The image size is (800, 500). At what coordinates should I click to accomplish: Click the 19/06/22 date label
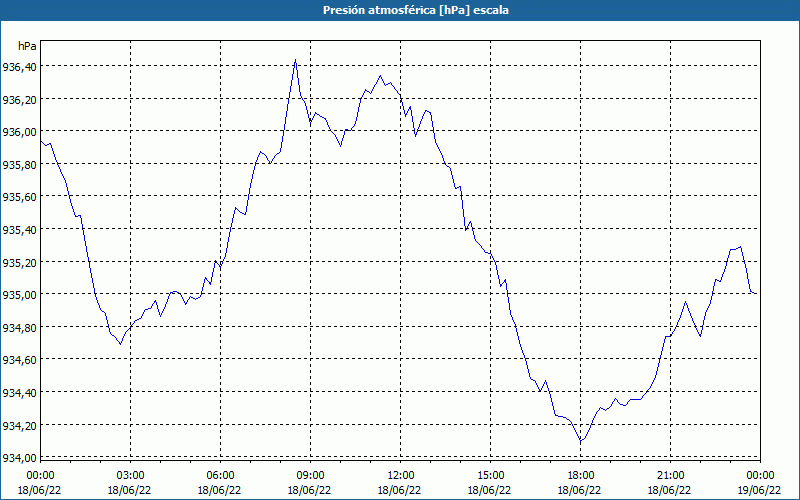[760, 490]
